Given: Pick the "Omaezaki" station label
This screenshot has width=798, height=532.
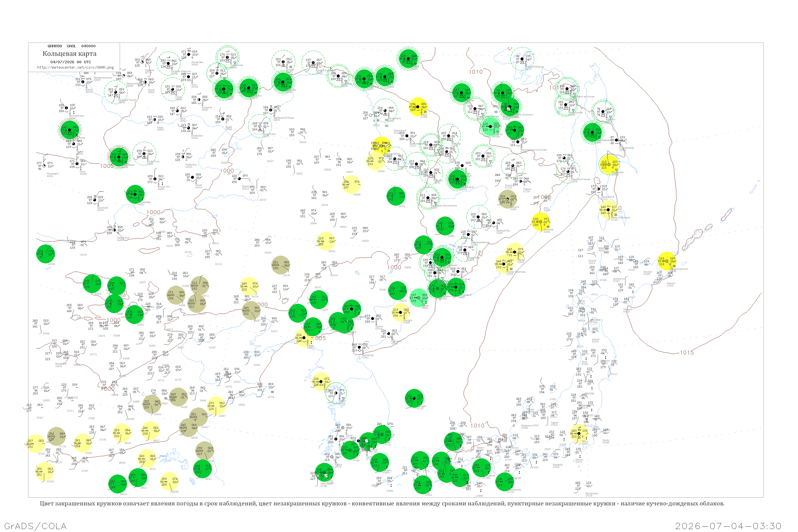Looking at the screenshot, I should tap(558, 465).
